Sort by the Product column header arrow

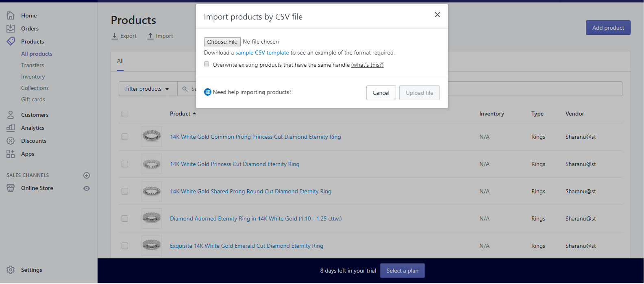(x=194, y=114)
